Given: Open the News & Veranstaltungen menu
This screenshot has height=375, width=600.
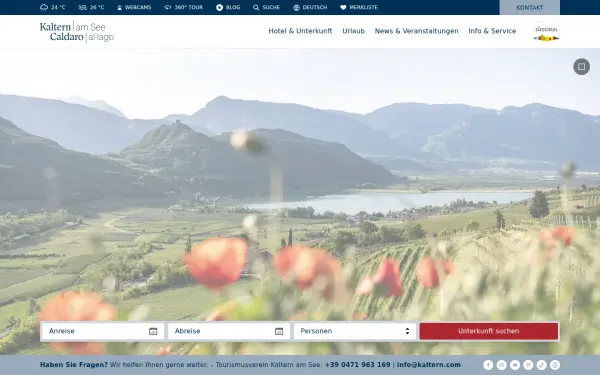Looking at the screenshot, I should pos(416,31).
